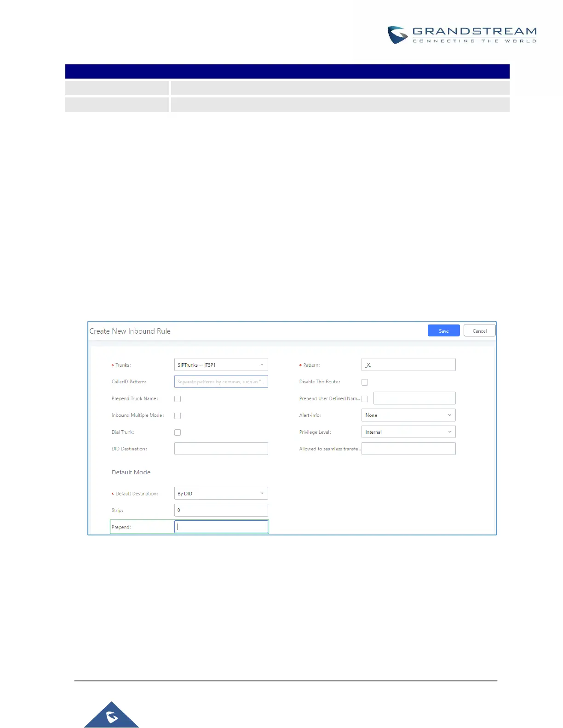Click the Prepend User Defined Name text field
Image resolution: width=563 pixels, height=728 pixels.
click(x=414, y=398)
